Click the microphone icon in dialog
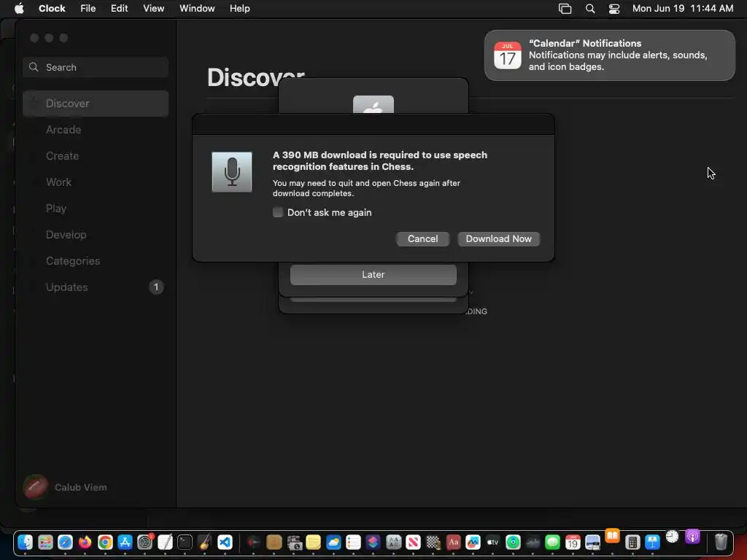This screenshot has width=747, height=560. click(232, 172)
